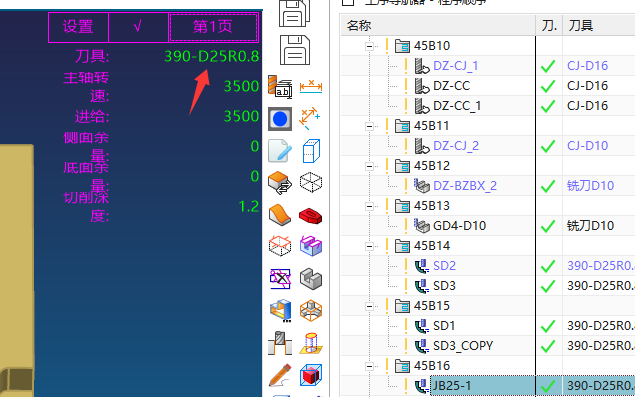
Task: Click the text annotation 'ab' icon
Action: pyautogui.click(x=280, y=86)
